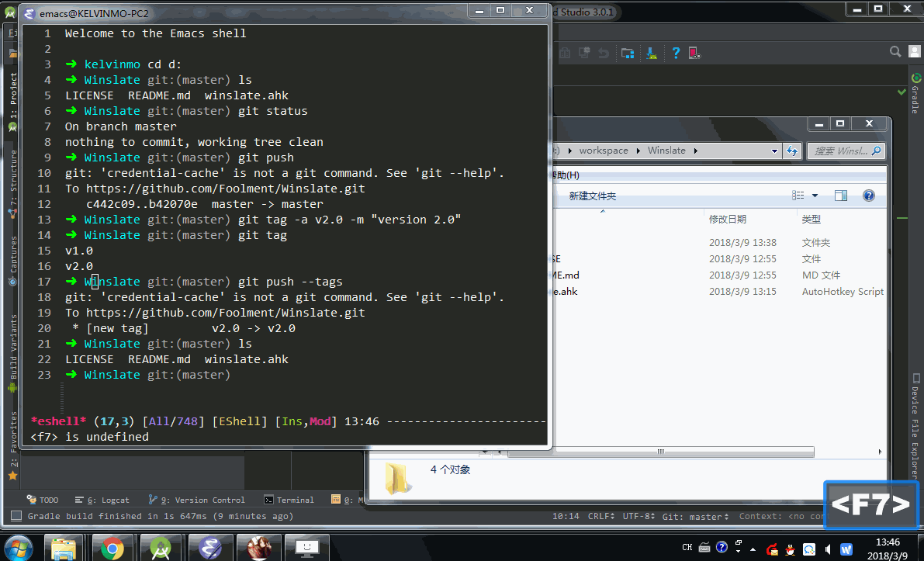Change CRLF line separator in status bar
924x561 pixels.
click(x=601, y=516)
